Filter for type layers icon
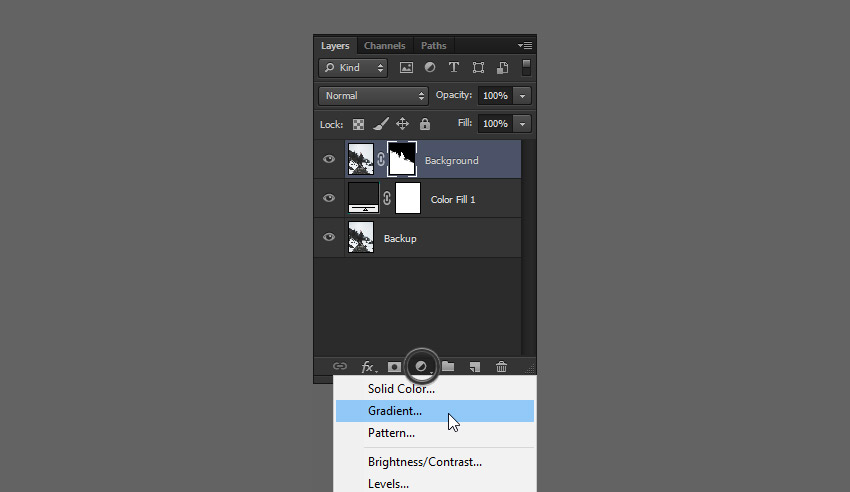850x492 pixels. coord(454,67)
